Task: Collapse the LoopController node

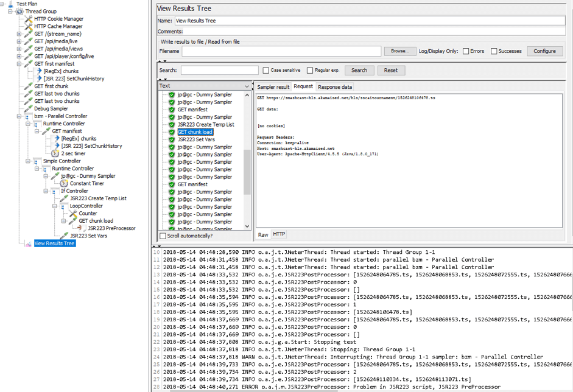Action: click(x=54, y=206)
